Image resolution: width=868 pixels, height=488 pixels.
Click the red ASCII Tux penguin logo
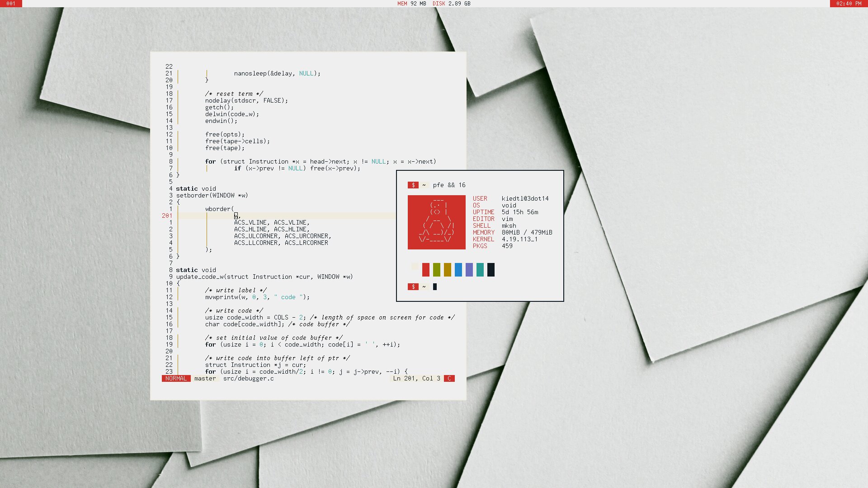point(436,222)
